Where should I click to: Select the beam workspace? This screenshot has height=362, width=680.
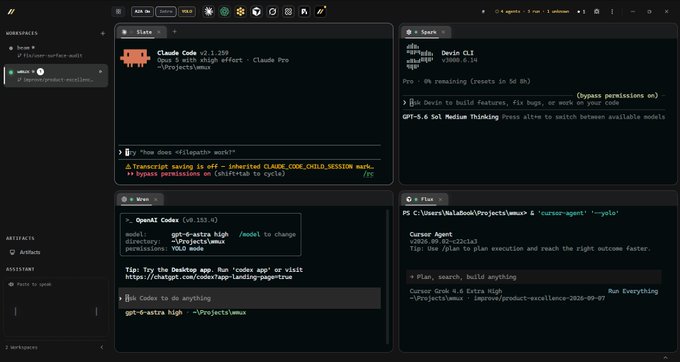pyautogui.click(x=56, y=52)
